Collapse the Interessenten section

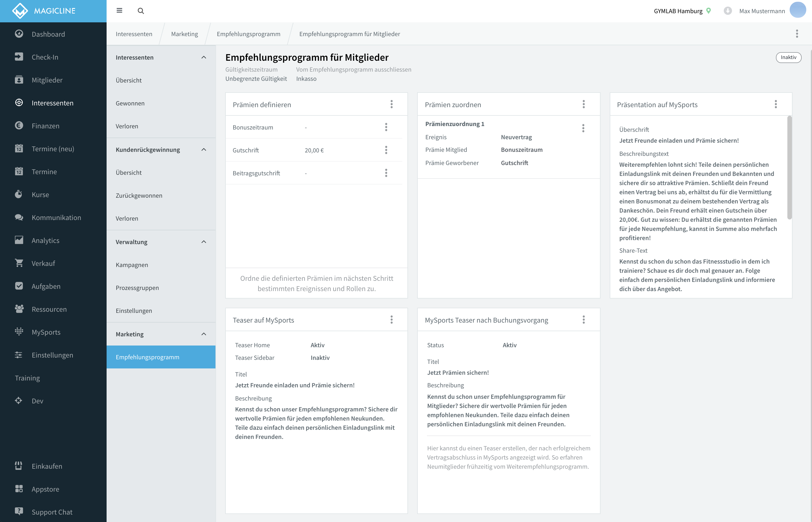[x=204, y=57]
